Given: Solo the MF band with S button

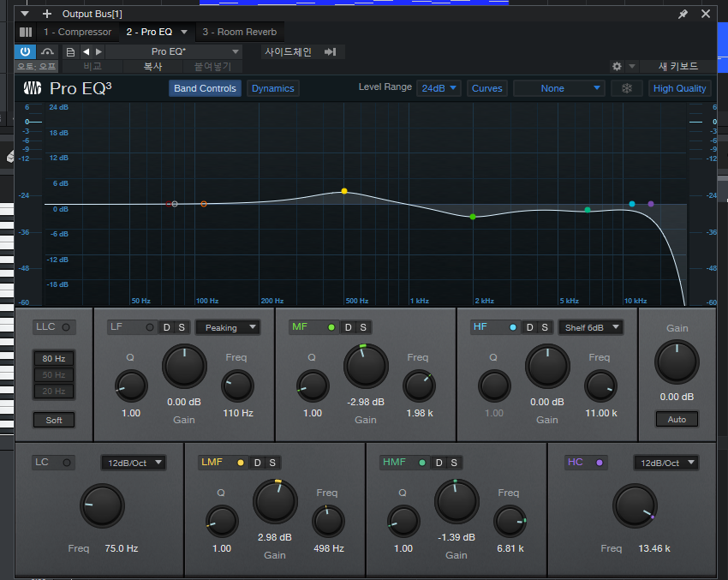Looking at the screenshot, I should point(363,327).
